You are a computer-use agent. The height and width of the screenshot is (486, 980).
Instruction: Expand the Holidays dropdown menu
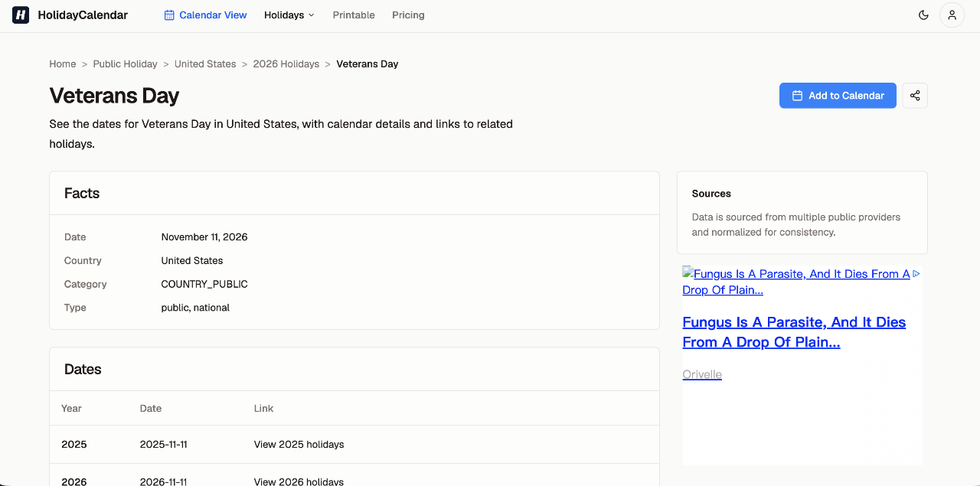[289, 15]
